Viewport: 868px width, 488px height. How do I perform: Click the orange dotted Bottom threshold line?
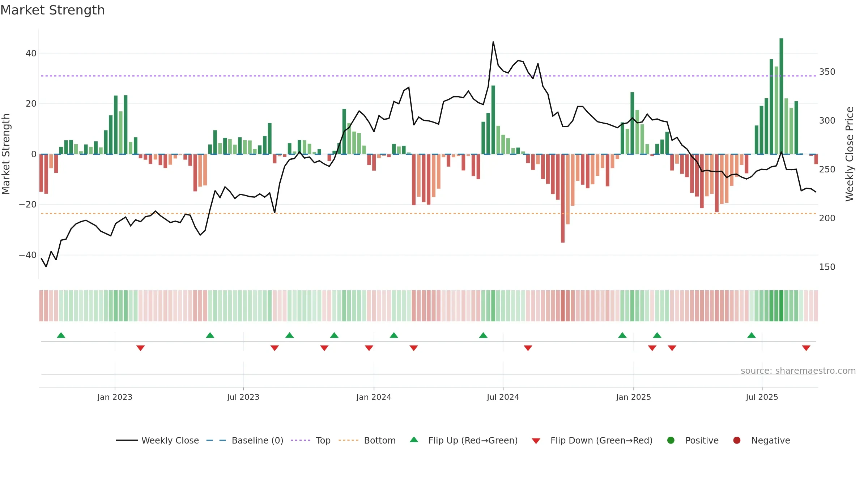point(429,214)
